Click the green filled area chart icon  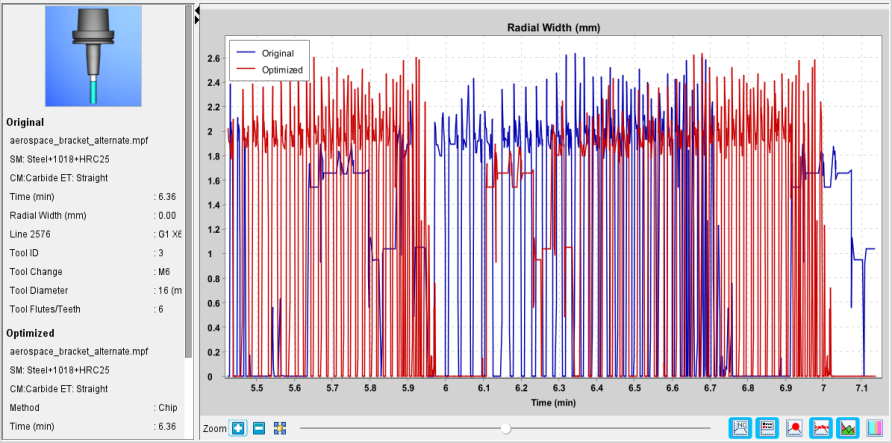[848, 428]
